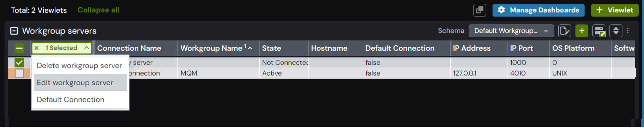Choose Delete workgroup server from menu
Image resolution: width=644 pixels, height=128 pixels.
(x=80, y=66)
